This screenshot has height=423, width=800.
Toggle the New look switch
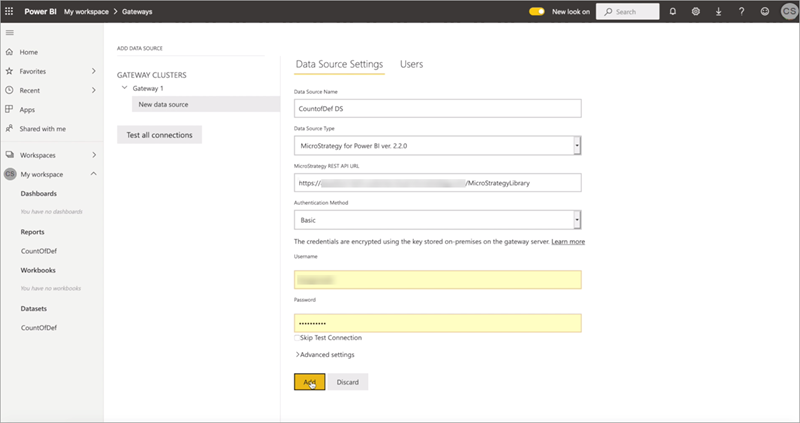537,11
